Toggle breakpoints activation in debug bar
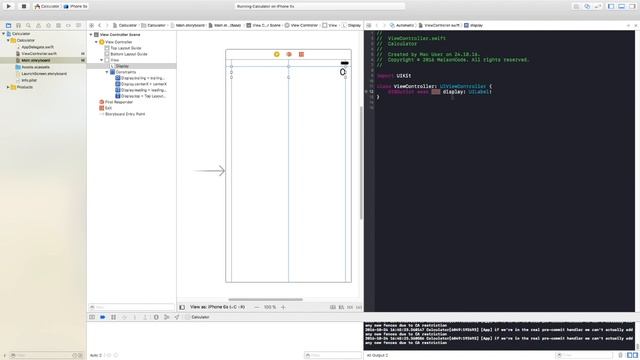 [103, 317]
